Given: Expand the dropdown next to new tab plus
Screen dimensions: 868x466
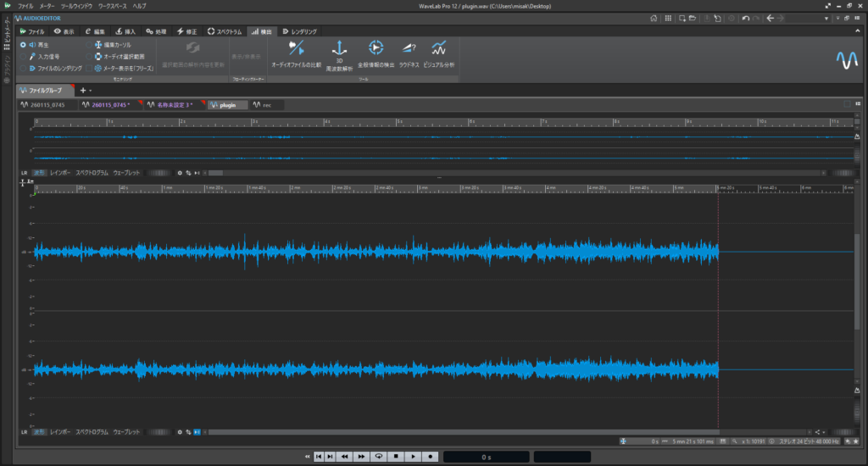Looking at the screenshot, I should click(x=90, y=90).
